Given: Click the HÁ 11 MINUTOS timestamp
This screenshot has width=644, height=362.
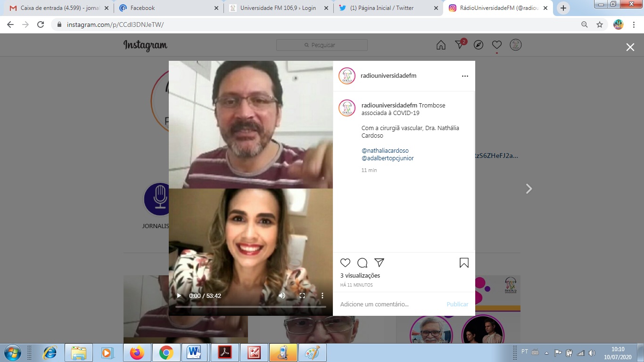Looking at the screenshot, I should [356, 285].
